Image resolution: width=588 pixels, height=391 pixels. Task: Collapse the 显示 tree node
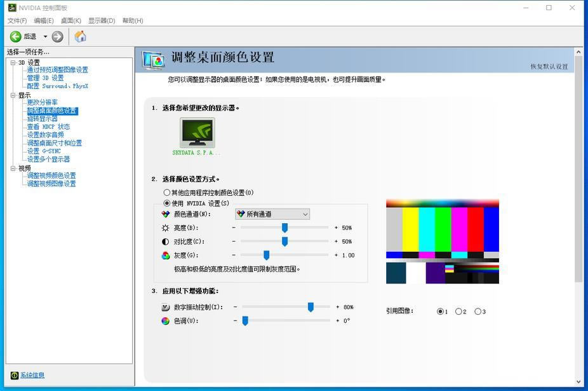click(13, 95)
